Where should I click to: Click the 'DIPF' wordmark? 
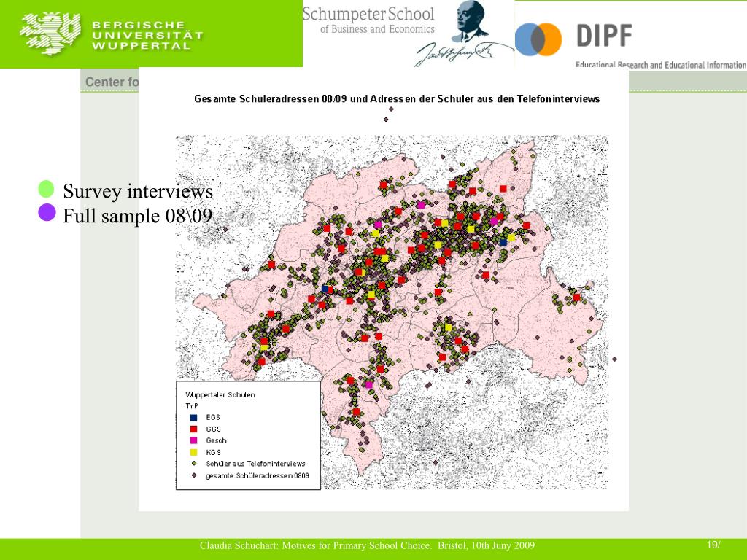605,36
